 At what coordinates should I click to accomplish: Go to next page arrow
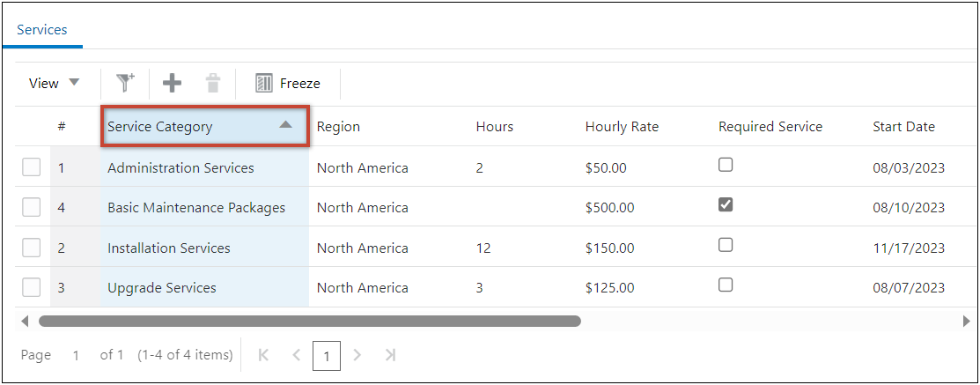pos(357,355)
